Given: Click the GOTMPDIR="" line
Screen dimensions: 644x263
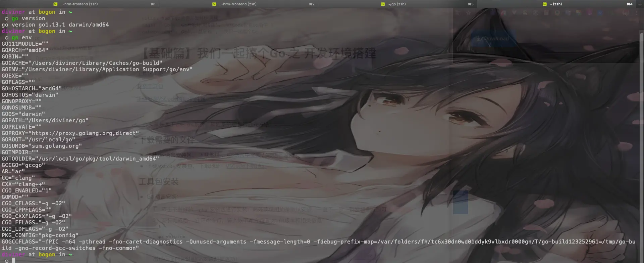Looking at the screenshot, I should point(20,152).
